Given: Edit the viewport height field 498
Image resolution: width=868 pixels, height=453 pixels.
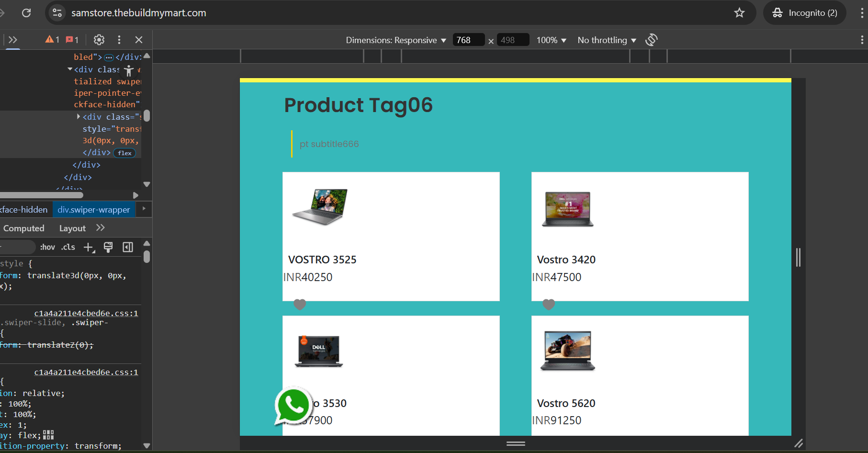Looking at the screenshot, I should click(x=513, y=40).
